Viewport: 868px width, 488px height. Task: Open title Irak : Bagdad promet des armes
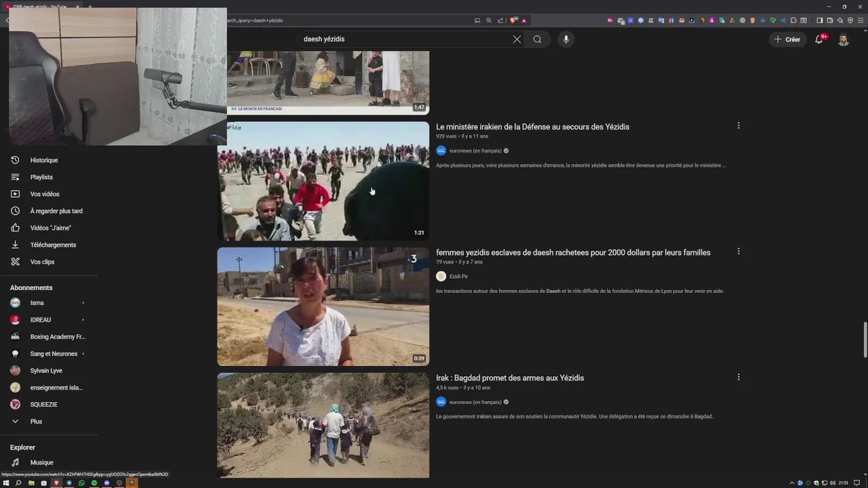[510, 378]
